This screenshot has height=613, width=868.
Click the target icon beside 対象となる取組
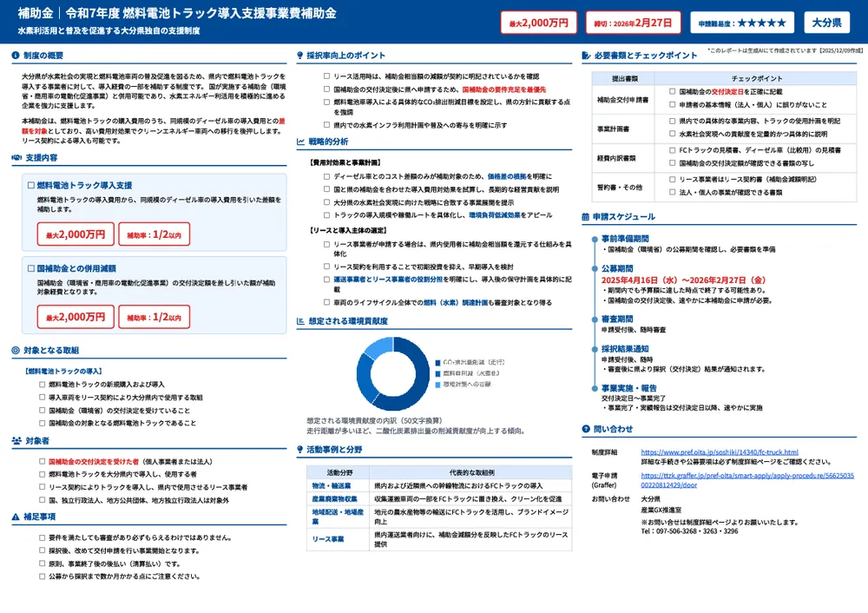(x=16, y=350)
